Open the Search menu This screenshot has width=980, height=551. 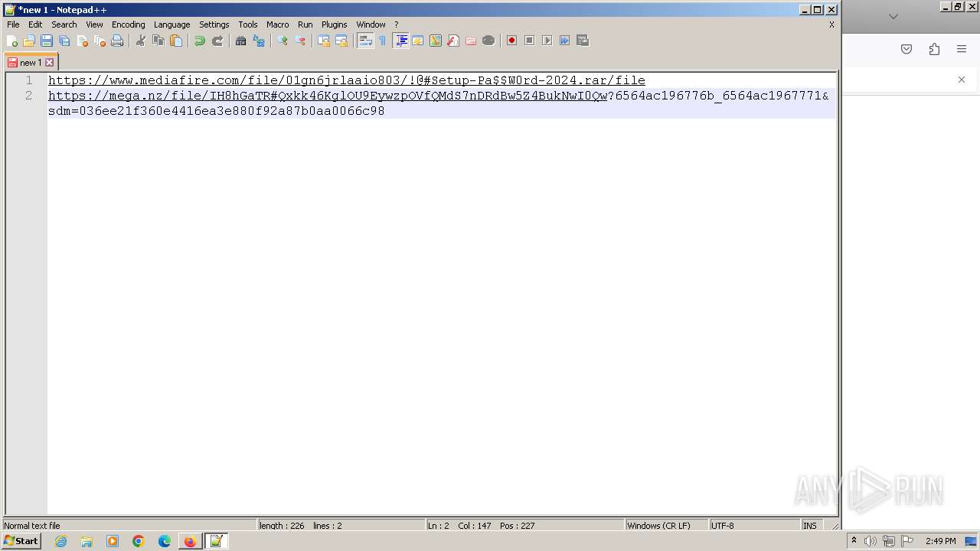click(64, 24)
